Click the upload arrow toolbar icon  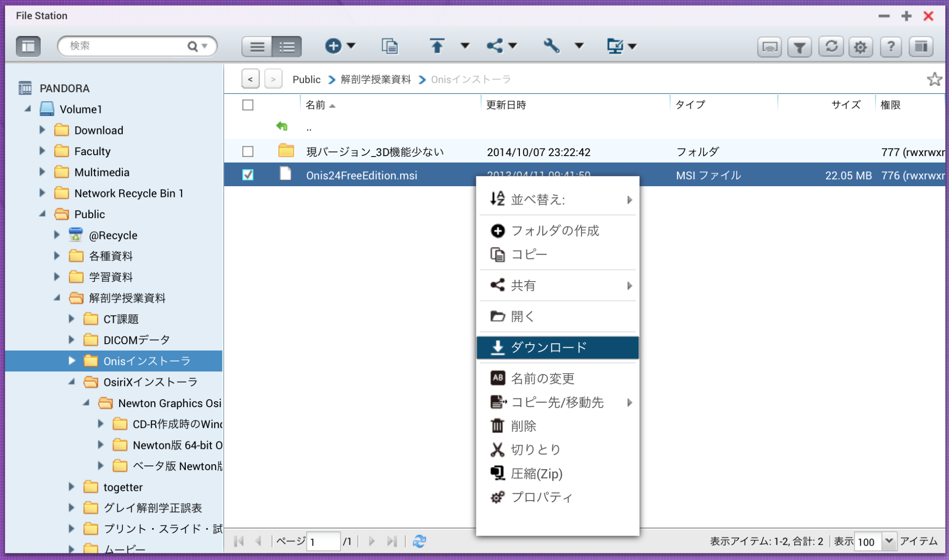click(x=437, y=46)
